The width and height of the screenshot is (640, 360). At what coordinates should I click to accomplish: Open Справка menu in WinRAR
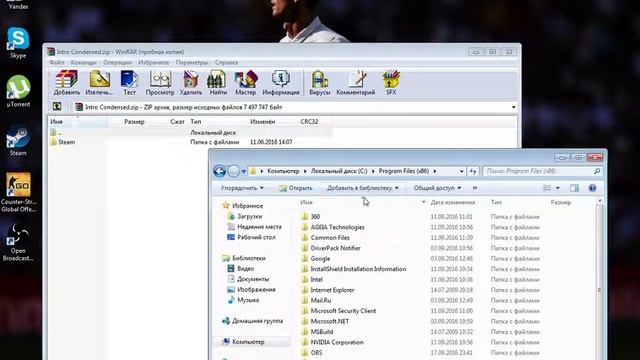tap(226, 62)
